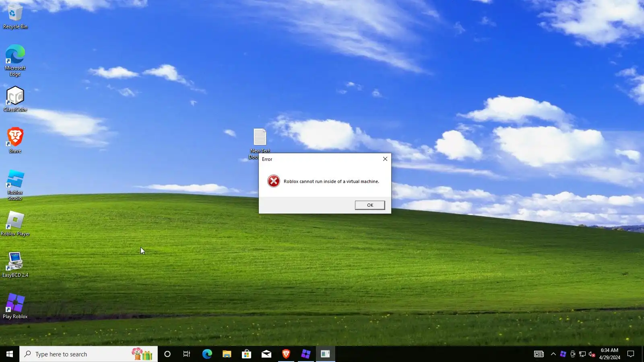Screen dimensions: 644x362
Task: Open Cortana from the taskbar circle
Action: [167, 354]
